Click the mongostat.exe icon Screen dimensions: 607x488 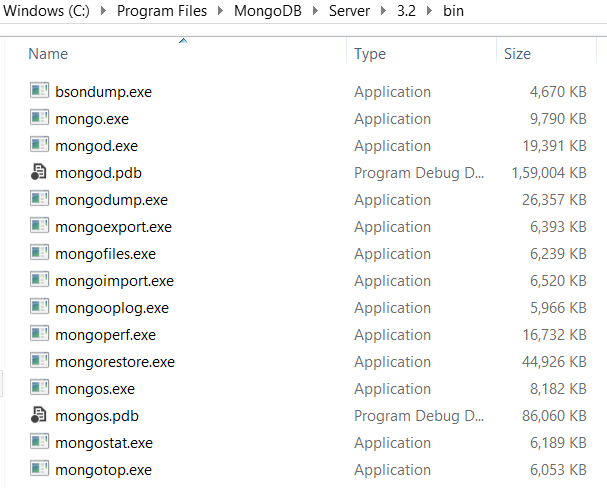tap(39, 442)
